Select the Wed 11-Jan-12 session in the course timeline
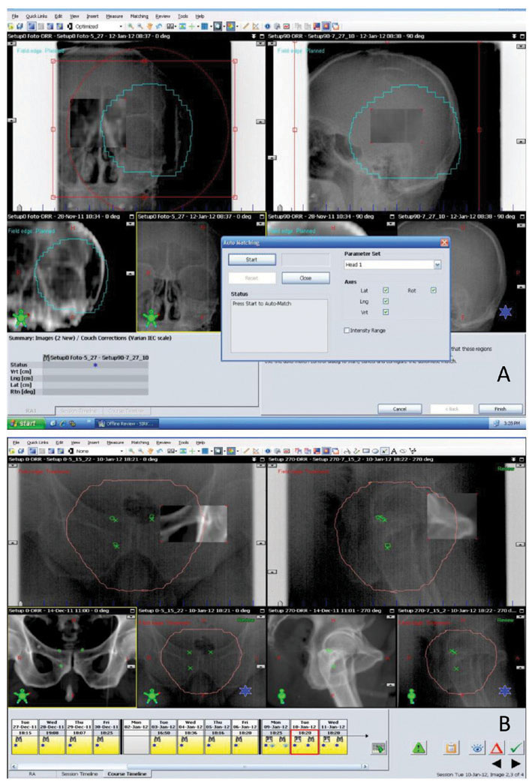Viewport: 532px width, 784px height. (332, 736)
